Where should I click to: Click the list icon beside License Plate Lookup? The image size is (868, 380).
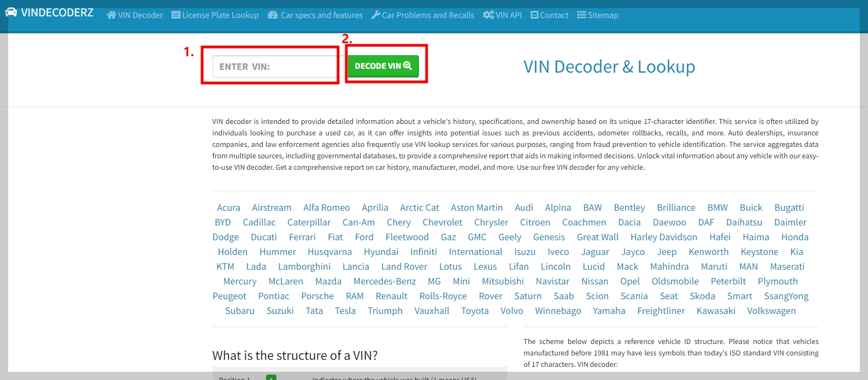click(x=176, y=15)
